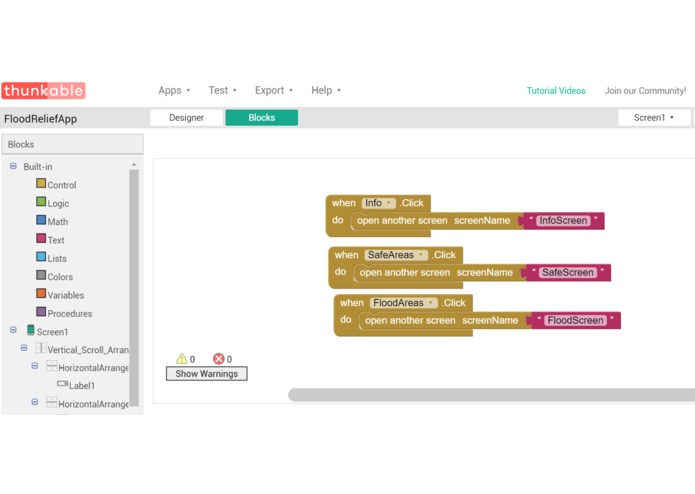Select the Control blocks color icon
This screenshot has height=494, width=695.
41,183
